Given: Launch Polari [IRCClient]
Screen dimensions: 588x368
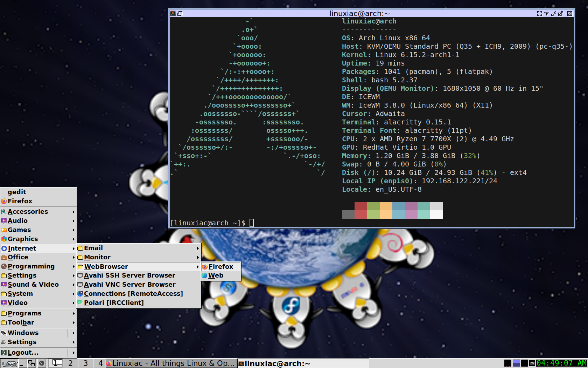Looking at the screenshot, I should click(139, 303).
